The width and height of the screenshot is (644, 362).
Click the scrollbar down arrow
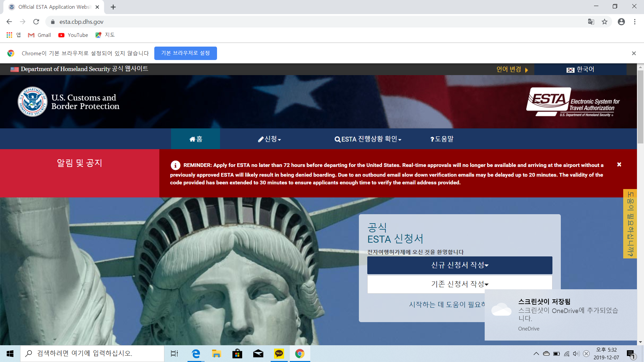coord(640,342)
